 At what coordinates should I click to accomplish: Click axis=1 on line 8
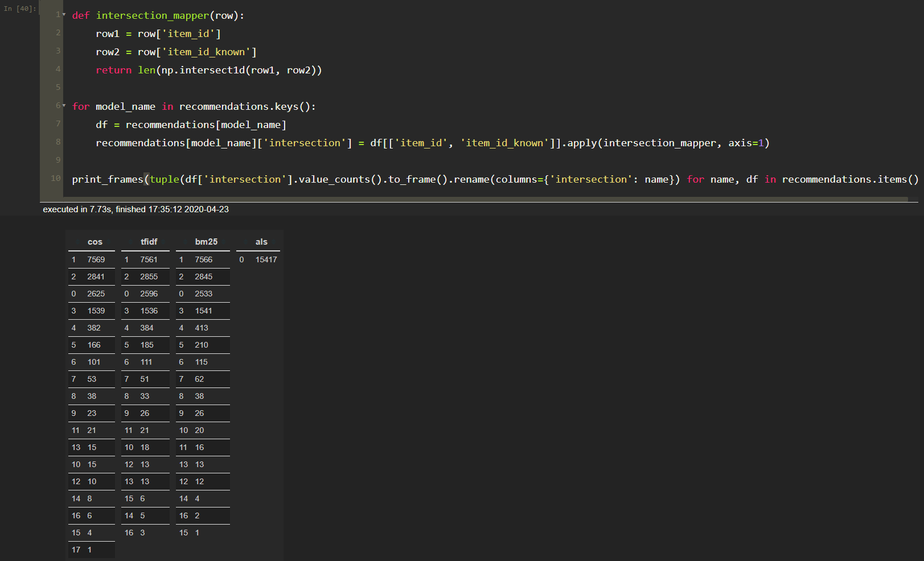click(x=746, y=143)
